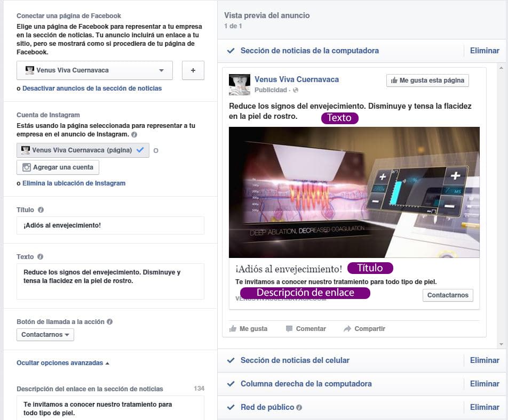Image resolution: width=508 pixels, height=420 pixels.
Task: Click the Contactarnos button in ad preview
Action: 448,295
